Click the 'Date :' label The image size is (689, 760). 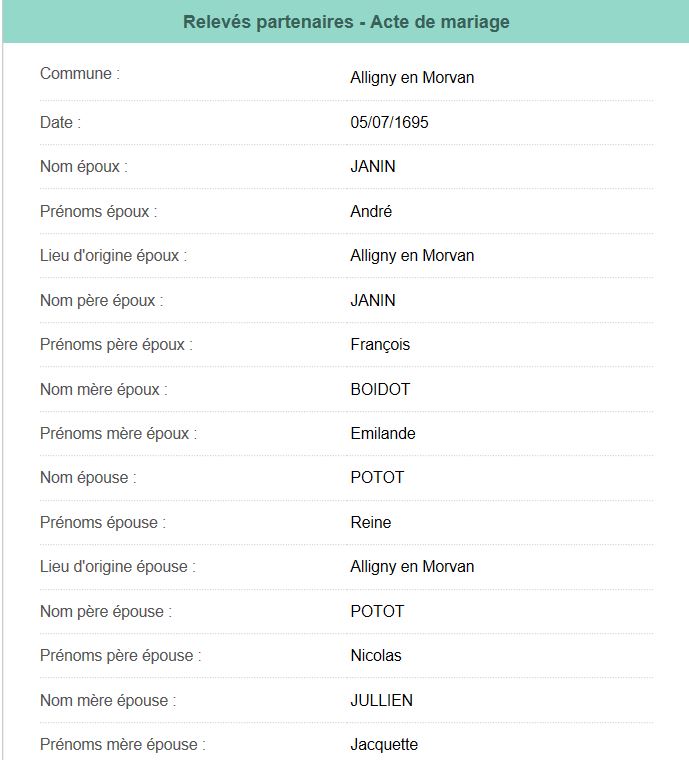pos(60,123)
